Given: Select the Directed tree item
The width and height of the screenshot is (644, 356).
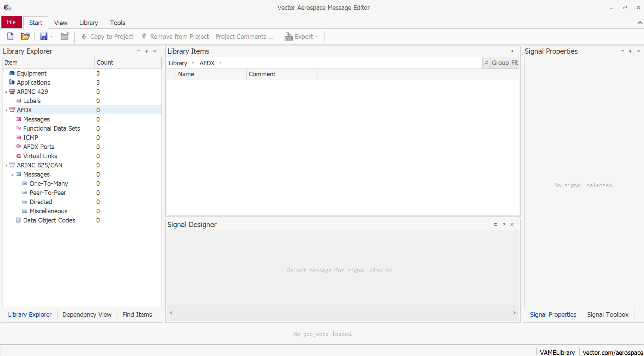Looking at the screenshot, I should click(x=41, y=202).
